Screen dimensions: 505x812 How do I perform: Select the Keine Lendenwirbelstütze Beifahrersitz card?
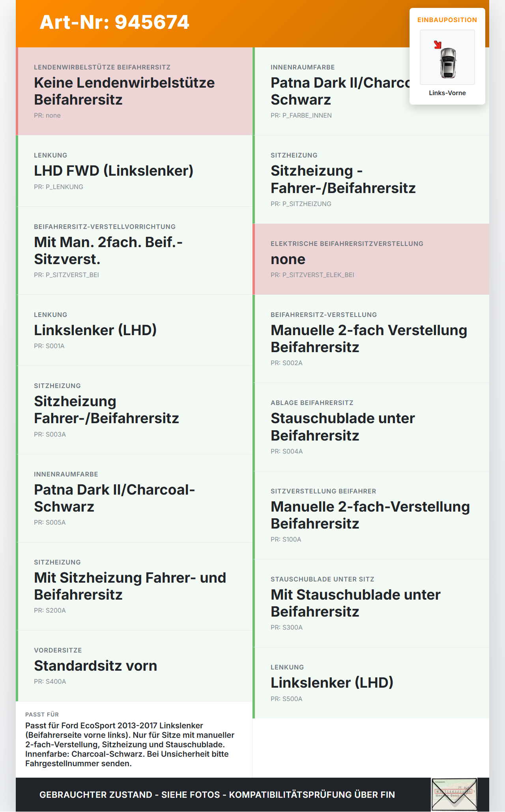(x=134, y=91)
